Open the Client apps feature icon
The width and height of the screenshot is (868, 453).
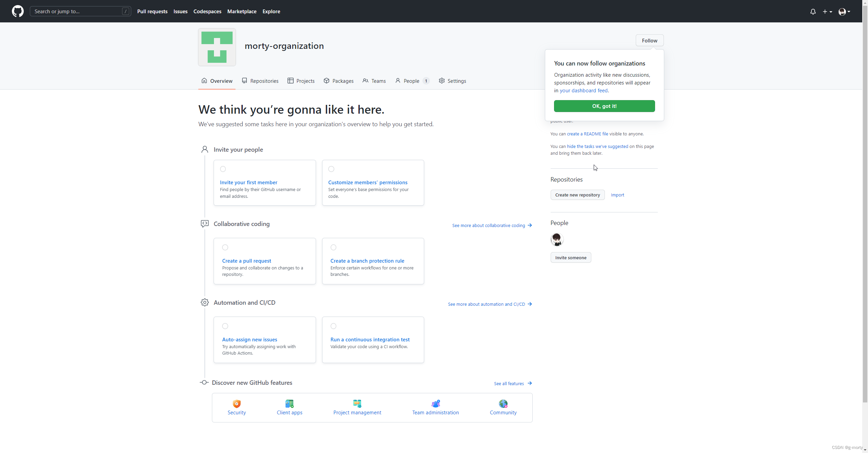289,403
